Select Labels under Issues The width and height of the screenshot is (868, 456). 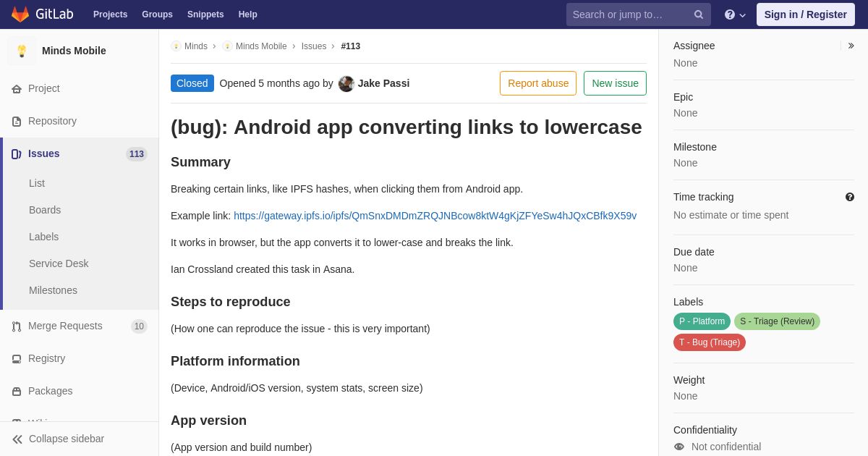coord(43,237)
